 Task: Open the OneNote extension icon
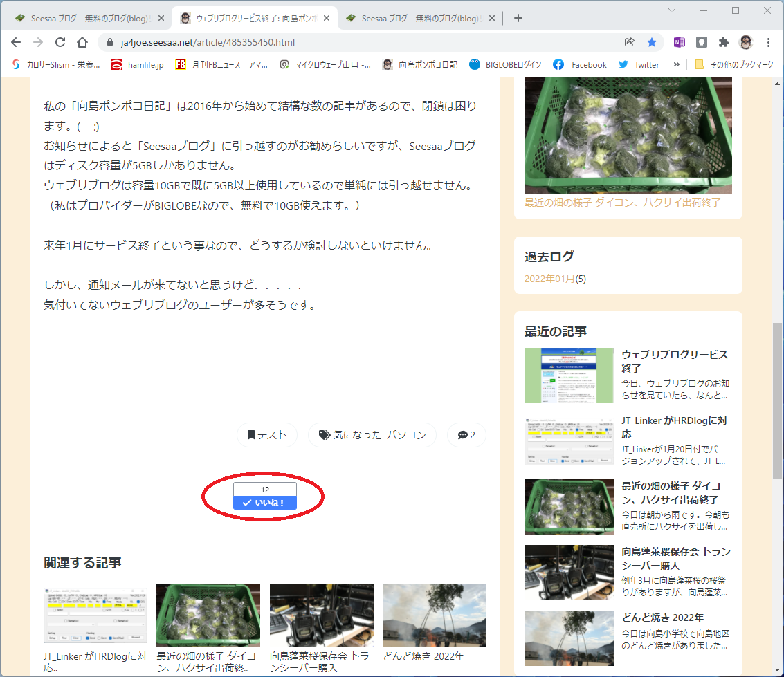pos(679,42)
